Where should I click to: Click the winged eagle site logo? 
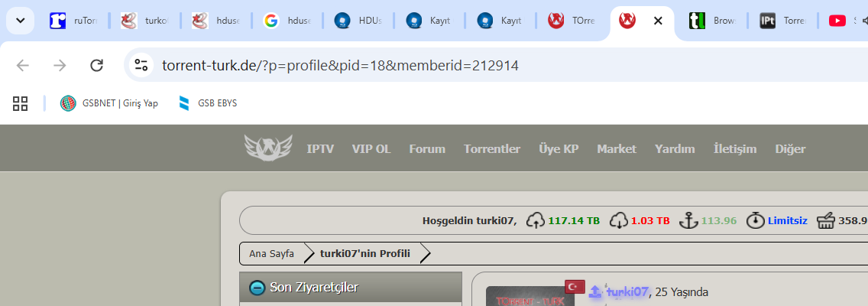coord(268,148)
